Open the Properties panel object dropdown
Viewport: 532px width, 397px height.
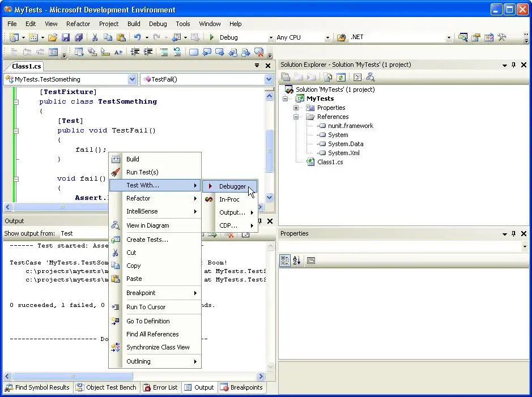coord(525,246)
